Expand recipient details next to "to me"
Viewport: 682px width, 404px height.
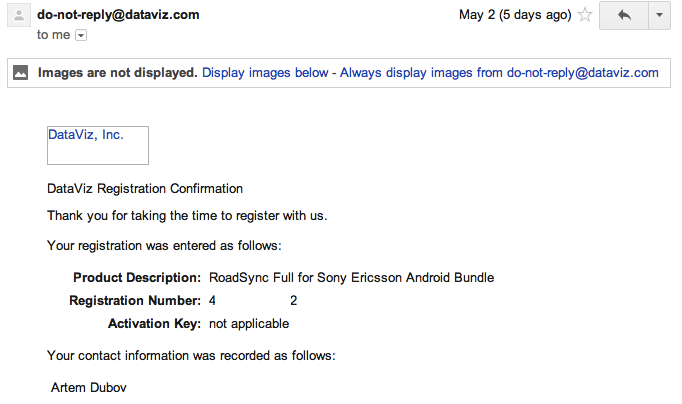tap(82, 35)
